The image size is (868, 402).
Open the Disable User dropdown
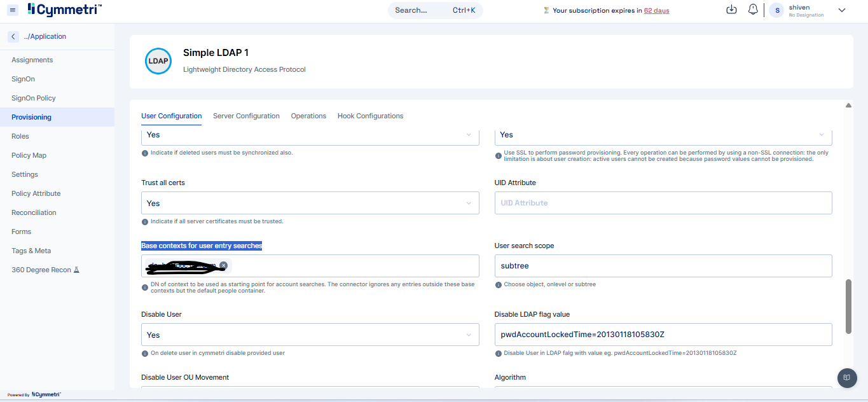(x=310, y=335)
